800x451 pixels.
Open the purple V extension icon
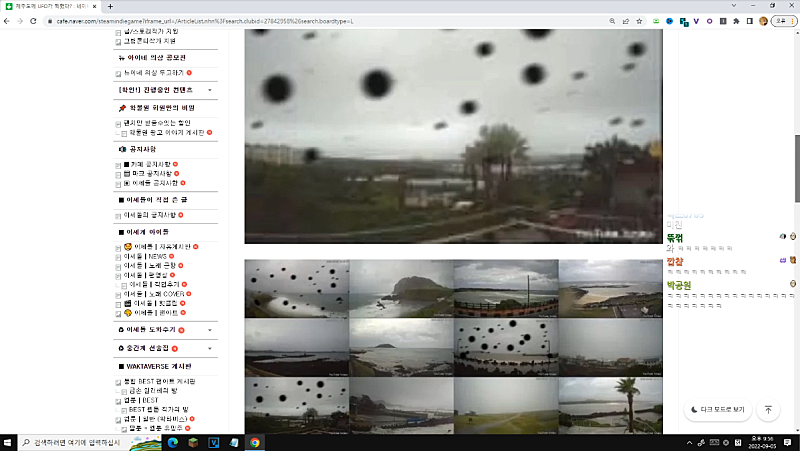(x=696, y=21)
